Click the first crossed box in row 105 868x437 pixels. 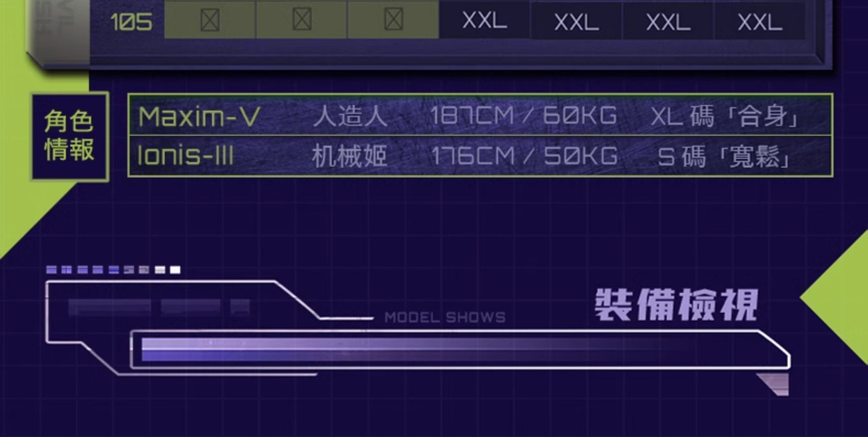[210, 20]
